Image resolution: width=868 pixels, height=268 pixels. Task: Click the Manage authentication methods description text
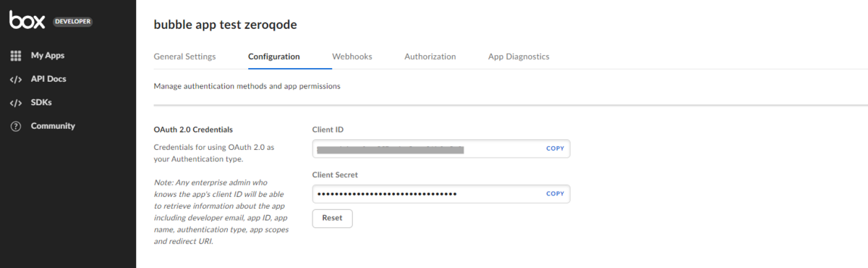247,86
